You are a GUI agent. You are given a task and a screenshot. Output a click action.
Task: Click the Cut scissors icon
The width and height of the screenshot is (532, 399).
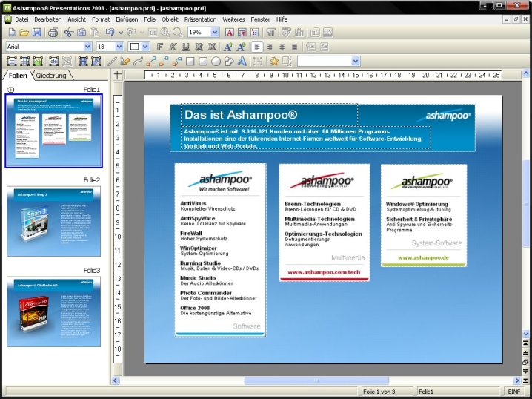[x=68, y=33]
